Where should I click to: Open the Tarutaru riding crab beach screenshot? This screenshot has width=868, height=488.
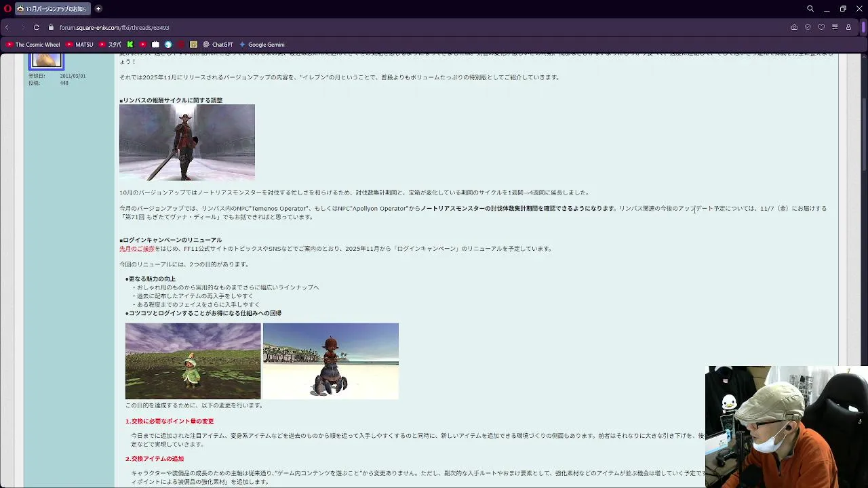click(x=331, y=361)
